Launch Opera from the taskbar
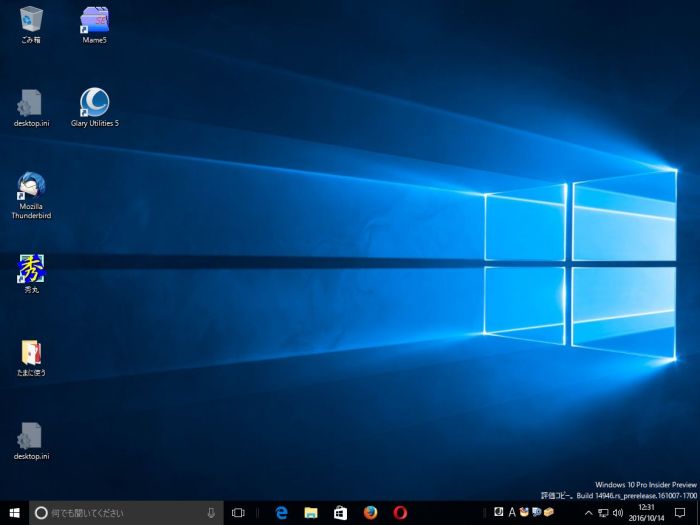 click(x=400, y=513)
